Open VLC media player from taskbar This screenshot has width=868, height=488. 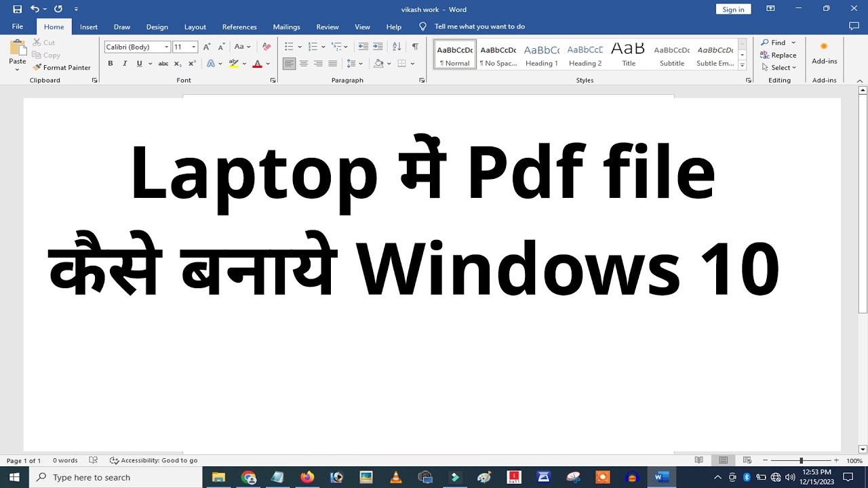[x=395, y=477]
